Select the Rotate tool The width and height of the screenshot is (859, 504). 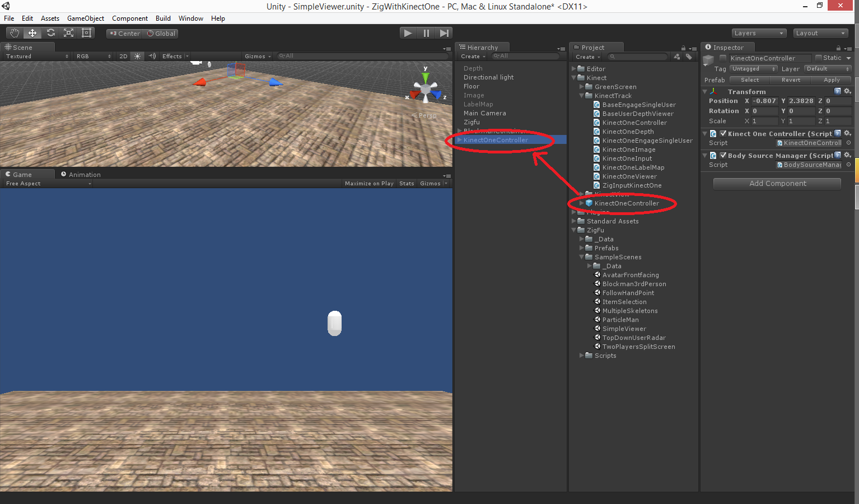[50, 33]
